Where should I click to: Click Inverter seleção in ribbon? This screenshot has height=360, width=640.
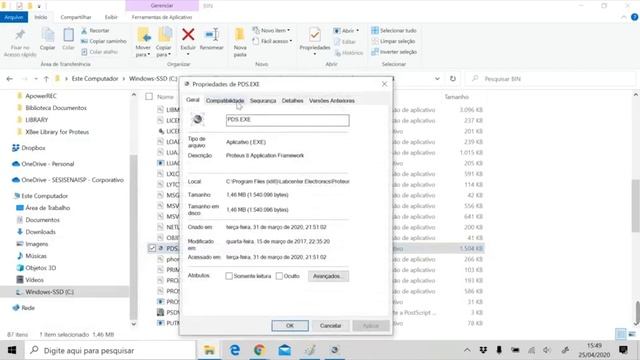[x=394, y=52]
